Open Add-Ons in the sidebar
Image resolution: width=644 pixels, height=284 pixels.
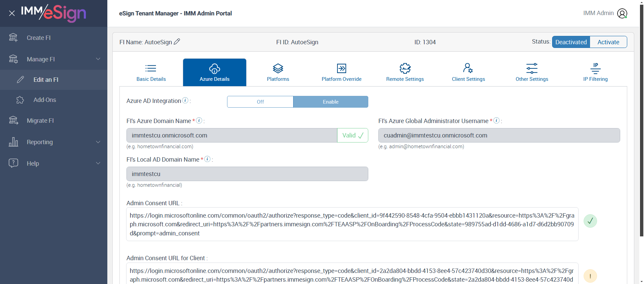[54, 100]
